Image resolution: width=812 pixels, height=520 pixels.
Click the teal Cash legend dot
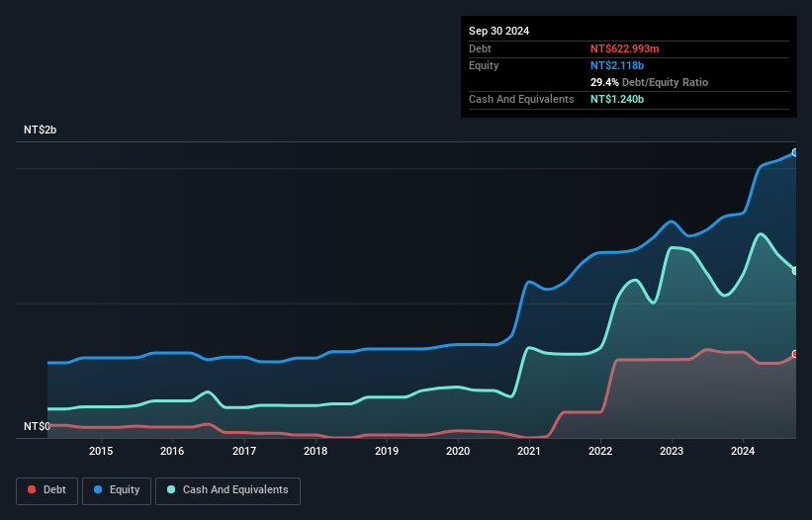(x=171, y=489)
